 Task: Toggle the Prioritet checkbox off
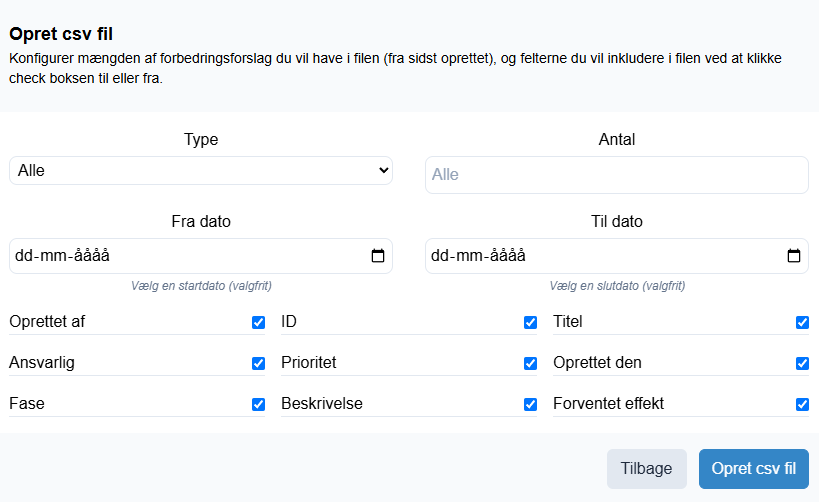530,363
